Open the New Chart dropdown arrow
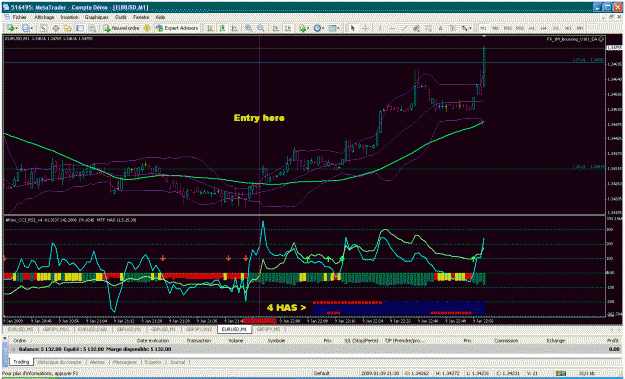 tap(16, 28)
